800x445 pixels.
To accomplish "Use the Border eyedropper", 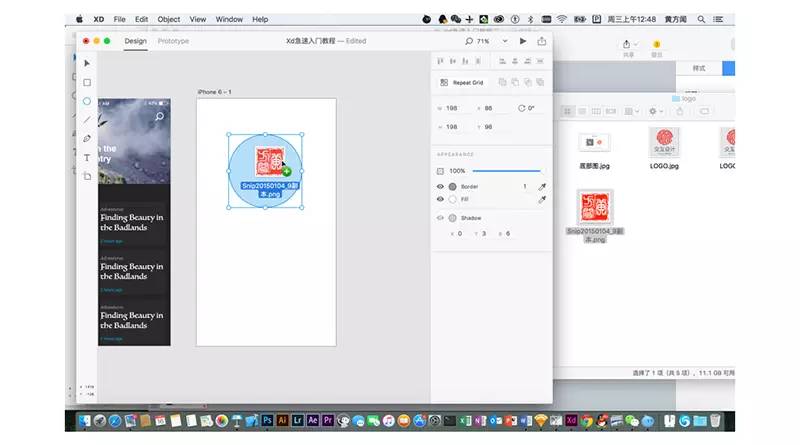I will [542, 187].
